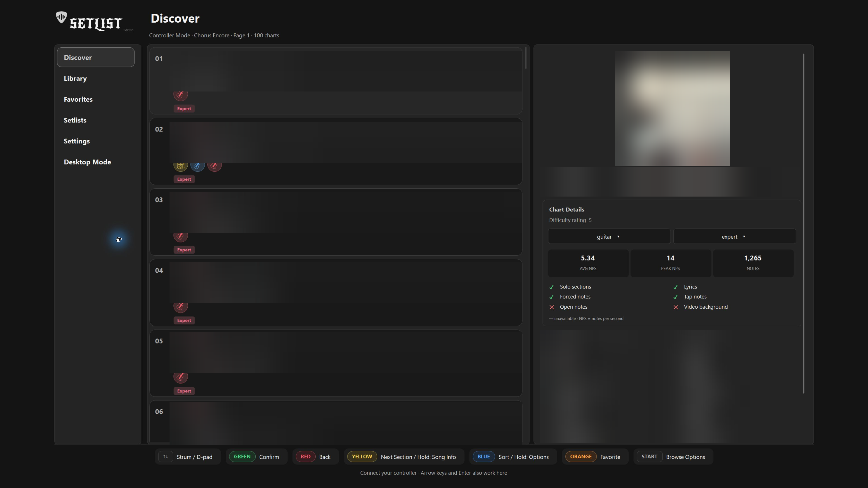Open Setlists in the sidebar
Viewport: 868px width, 488px height.
[x=96, y=120]
